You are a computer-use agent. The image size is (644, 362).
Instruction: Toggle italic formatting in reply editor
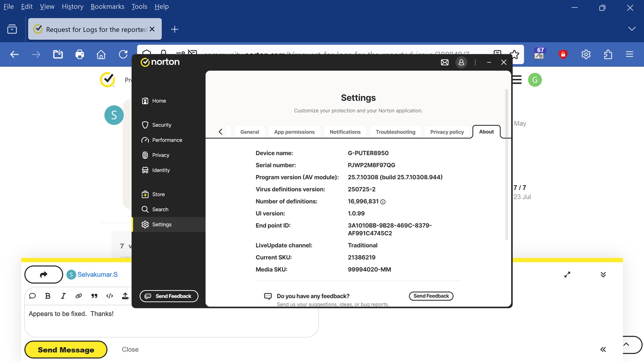63,296
